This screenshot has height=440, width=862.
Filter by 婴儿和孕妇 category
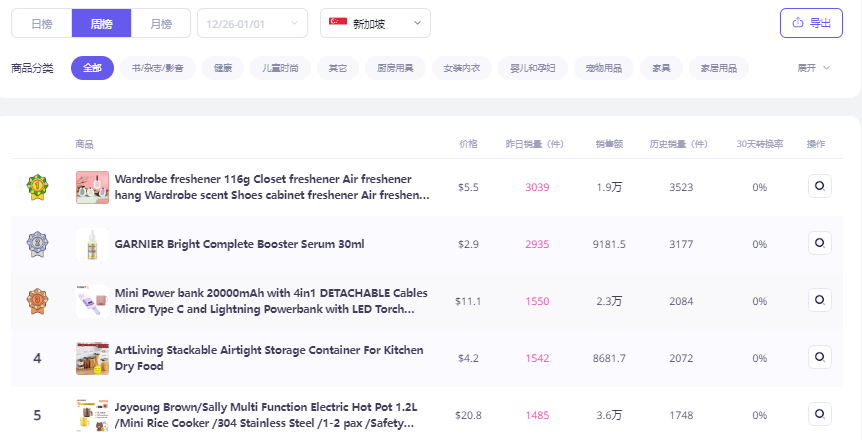point(533,68)
